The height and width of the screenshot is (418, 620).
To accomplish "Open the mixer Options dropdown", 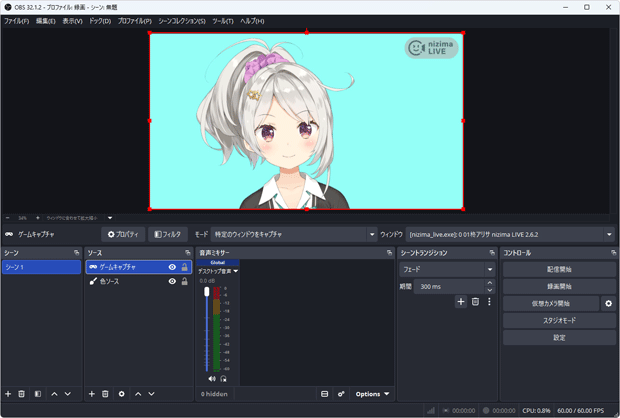I will coord(372,394).
